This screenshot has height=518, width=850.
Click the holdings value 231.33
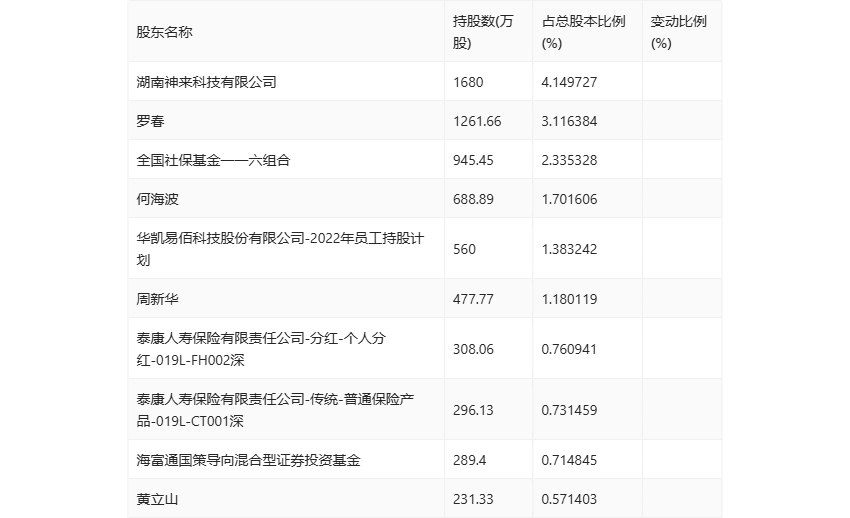(473, 499)
